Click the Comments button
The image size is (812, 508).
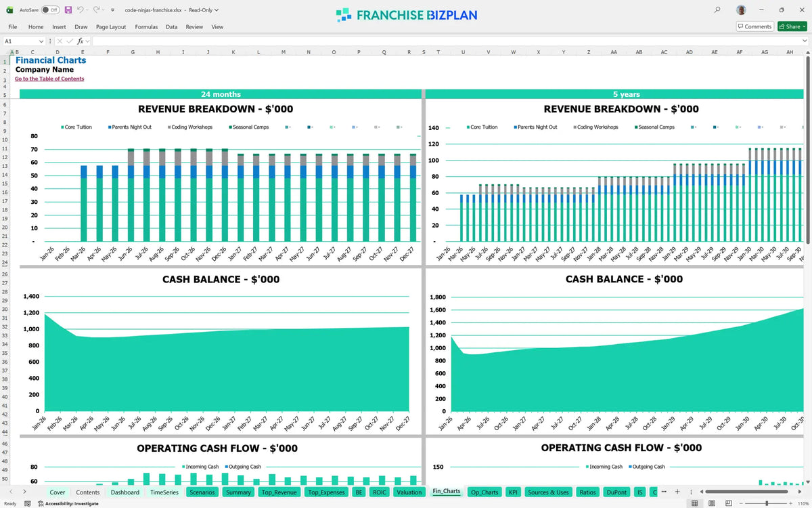(754, 26)
